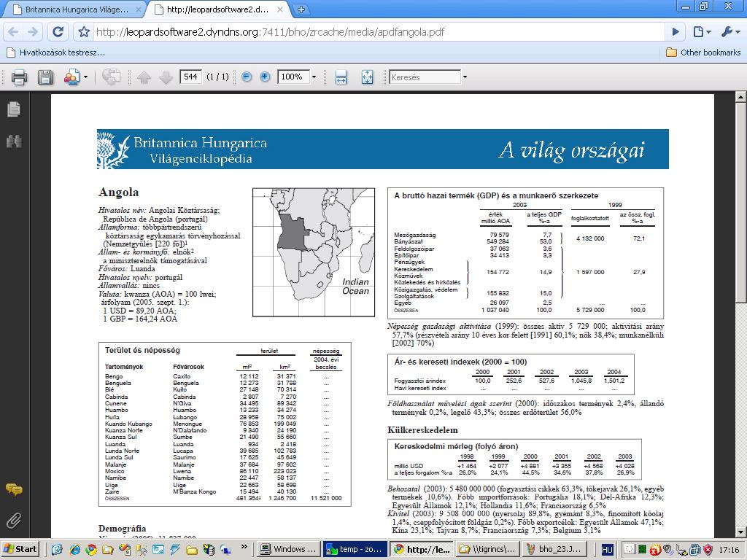Switch to the bho_23.J… taskbar window
This screenshot has width=747, height=560.
553,549
